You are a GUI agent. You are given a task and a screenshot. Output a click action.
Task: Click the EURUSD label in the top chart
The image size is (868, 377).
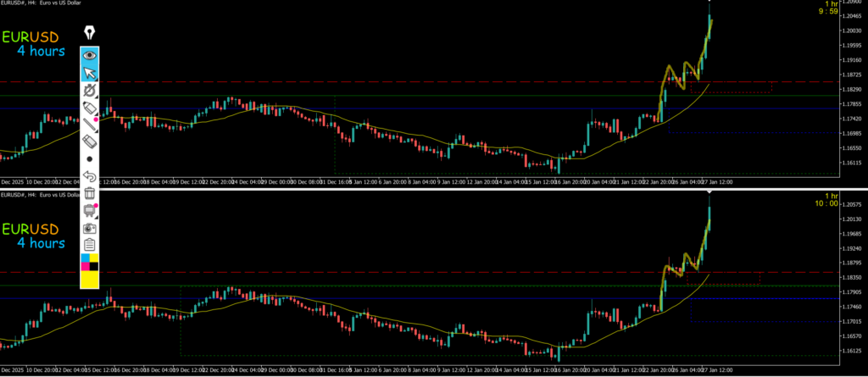coord(31,38)
